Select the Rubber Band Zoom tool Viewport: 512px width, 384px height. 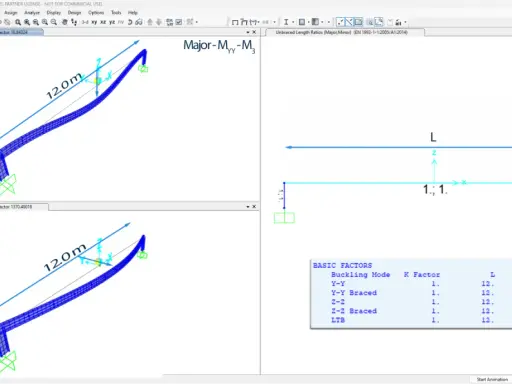click(x=18, y=22)
